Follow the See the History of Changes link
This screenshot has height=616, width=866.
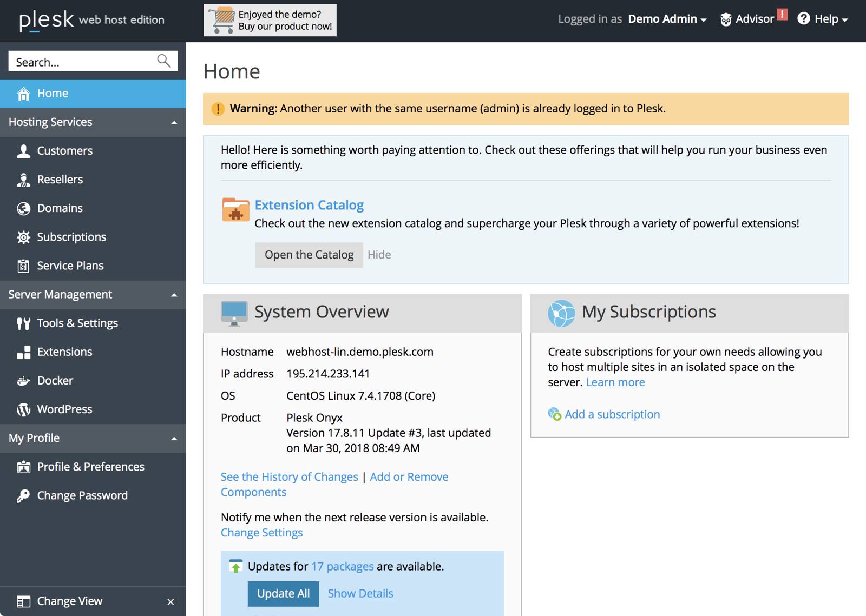pos(289,477)
